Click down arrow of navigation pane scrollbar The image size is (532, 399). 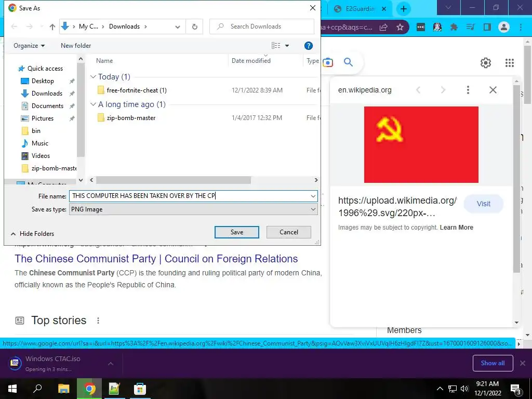pyautogui.click(x=81, y=180)
